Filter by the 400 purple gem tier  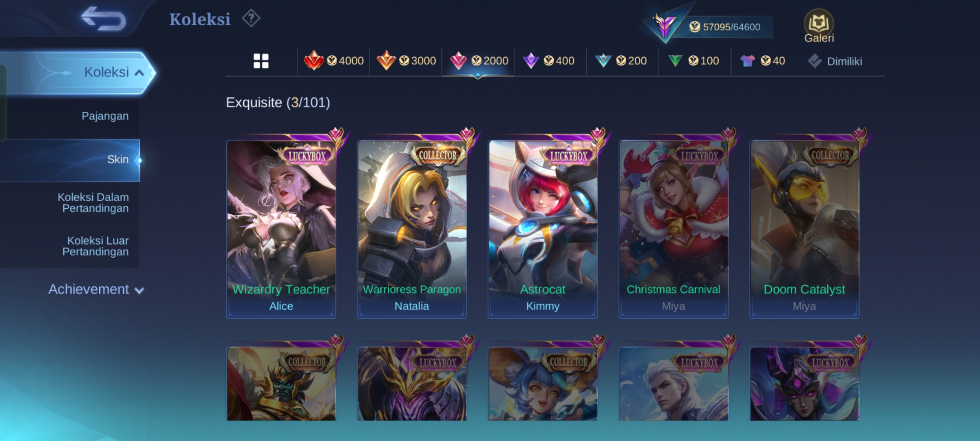(x=549, y=61)
